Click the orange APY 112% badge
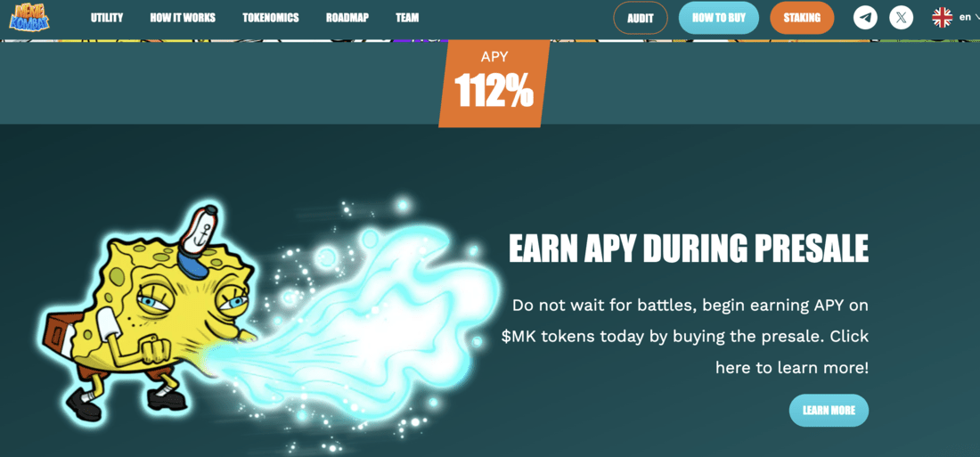 [494, 83]
